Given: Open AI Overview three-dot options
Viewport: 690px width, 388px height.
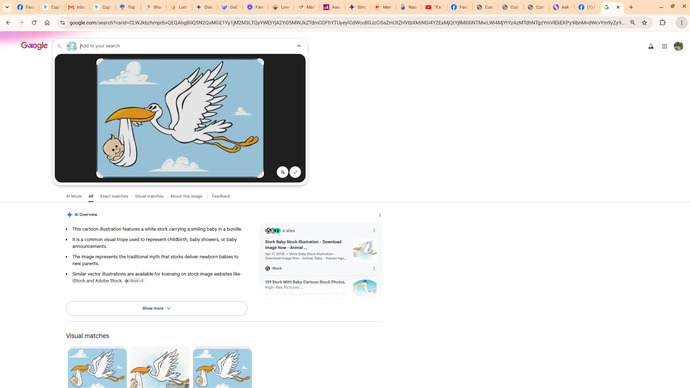Looking at the screenshot, I should (x=380, y=215).
